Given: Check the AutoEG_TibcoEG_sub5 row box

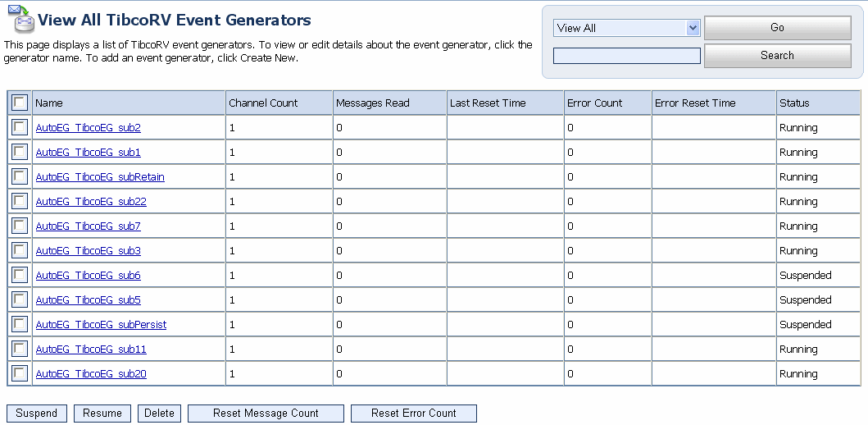Looking at the screenshot, I should pos(20,299).
